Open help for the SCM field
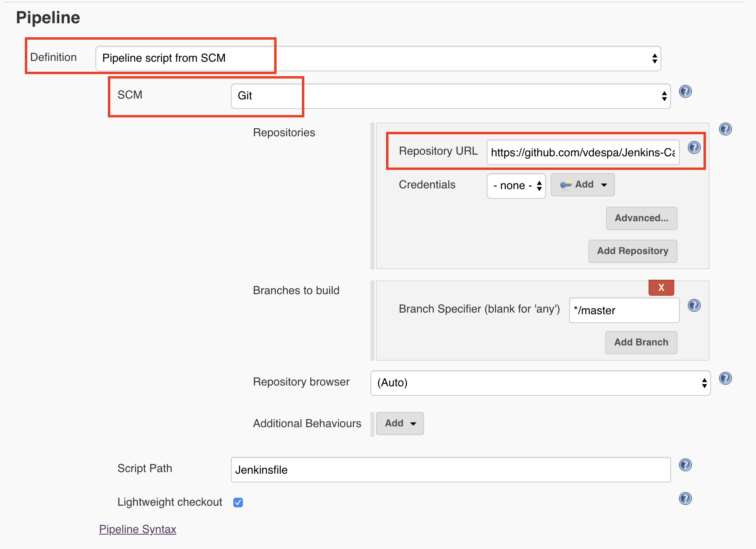Image resolution: width=756 pixels, height=549 pixels. 685,92
